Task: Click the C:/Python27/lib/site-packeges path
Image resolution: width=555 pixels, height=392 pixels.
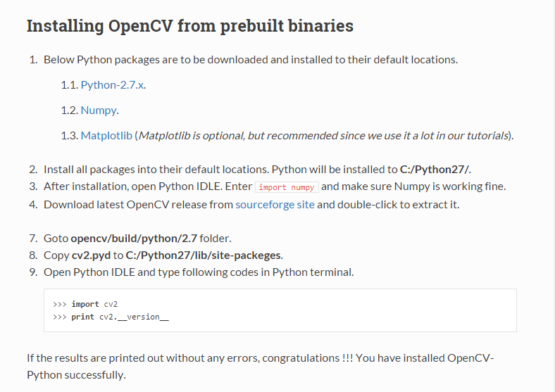Action: click(204, 255)
